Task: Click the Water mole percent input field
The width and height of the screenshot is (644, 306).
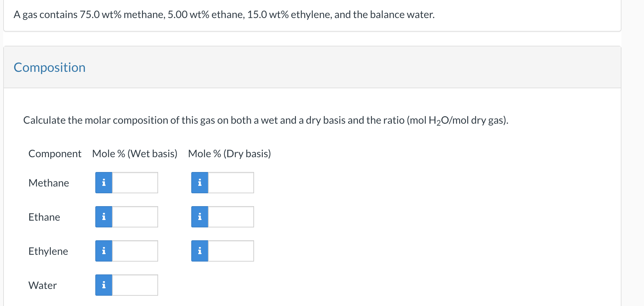Action: pyautogui.click(x=135, y=285)
